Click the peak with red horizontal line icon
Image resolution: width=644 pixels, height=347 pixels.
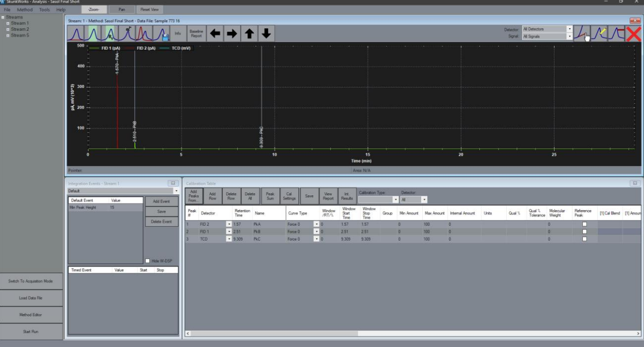[616, 33]
